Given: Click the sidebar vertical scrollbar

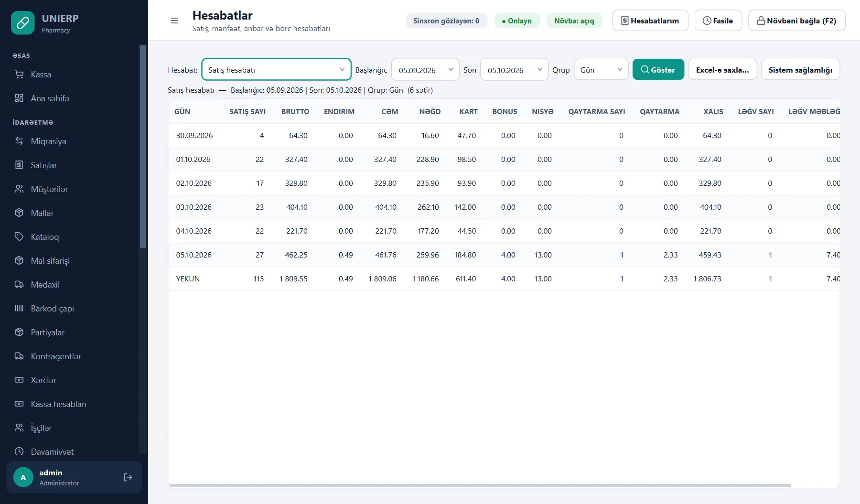Looking at the screenshot, I should tap(142, 146).
